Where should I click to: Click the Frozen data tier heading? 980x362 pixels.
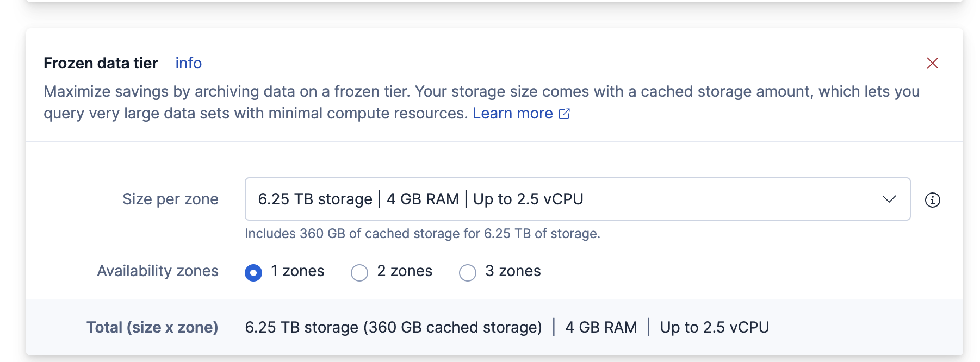tap(101, 64)
